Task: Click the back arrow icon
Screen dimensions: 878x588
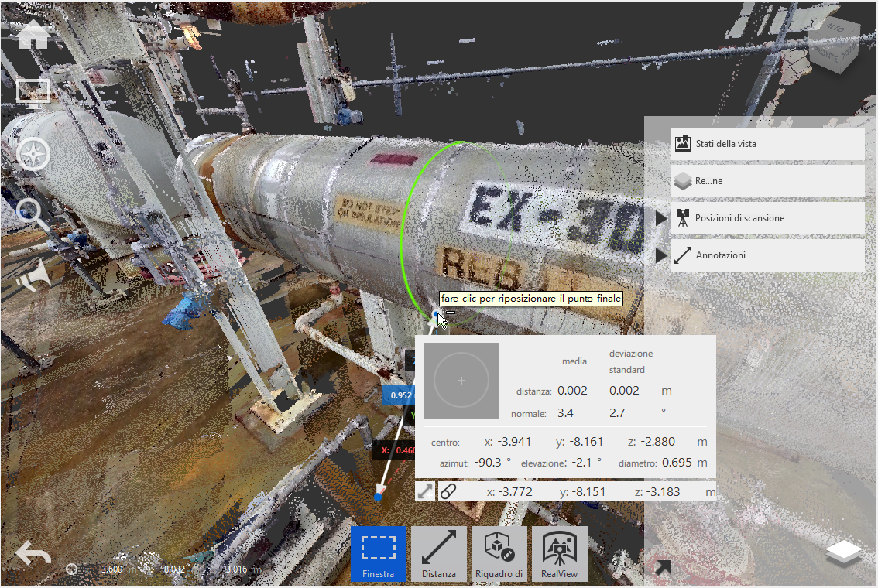Action: 33,554
